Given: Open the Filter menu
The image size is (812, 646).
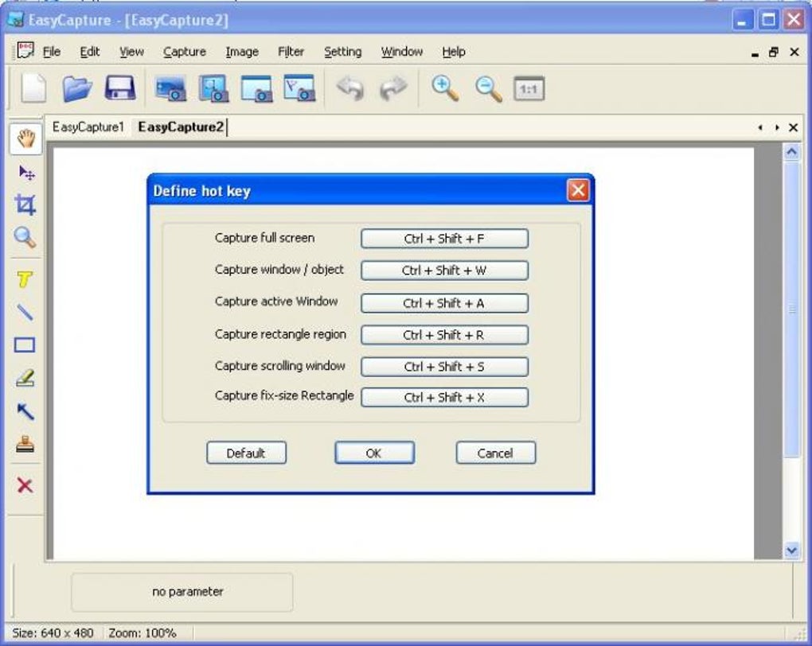Looking at the screenshot, I should tap(291, 52).
